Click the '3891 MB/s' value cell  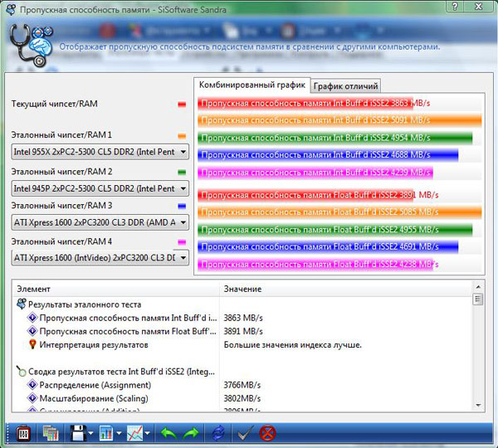coord(243,332)
